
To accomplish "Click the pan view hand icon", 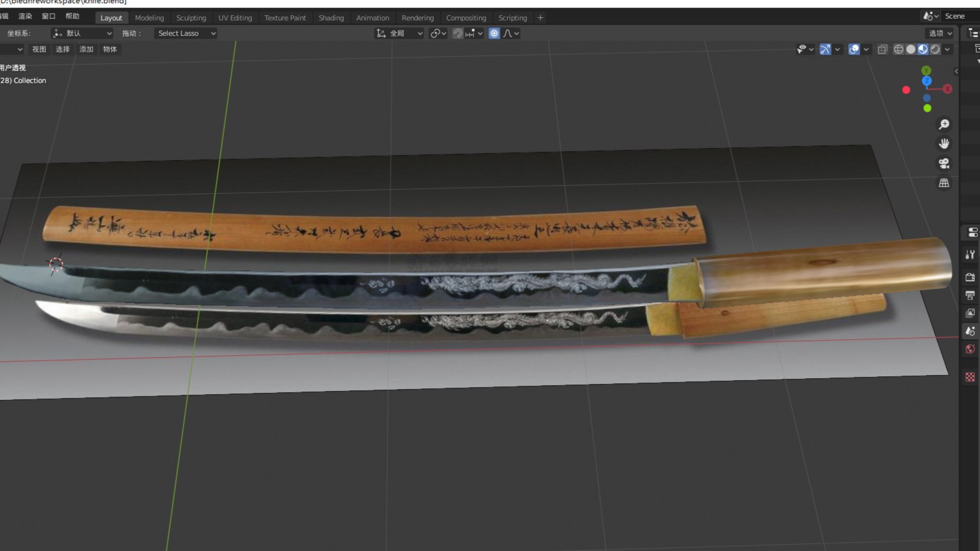I will coord(944,143).
